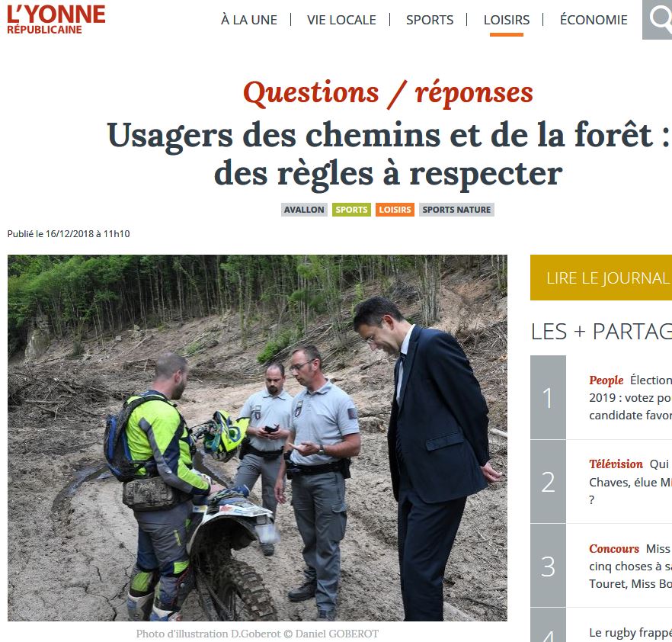Click the orange LOISIRS tag

pyautogui.click(x=395, y=210)
